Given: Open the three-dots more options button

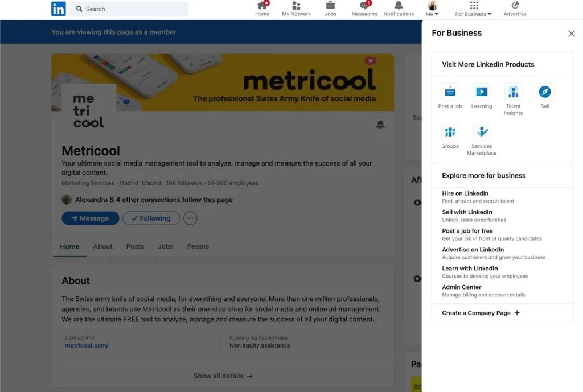Looking at the screenshot, I should coord(190,218).
